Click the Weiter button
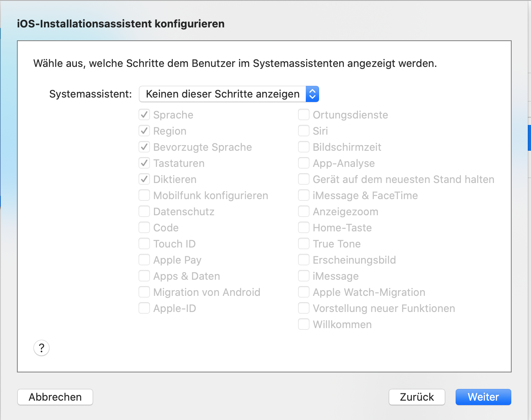Screen dimensions: 531x420 pos(483,397)
